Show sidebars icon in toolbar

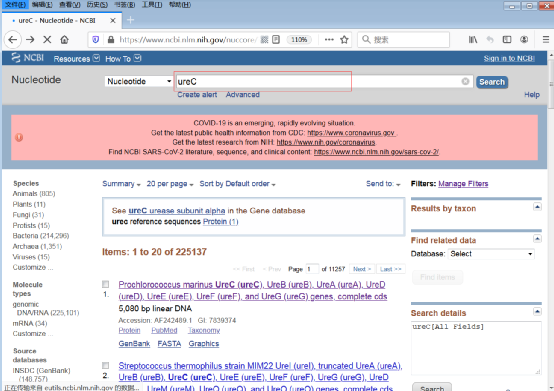(507, 40)
